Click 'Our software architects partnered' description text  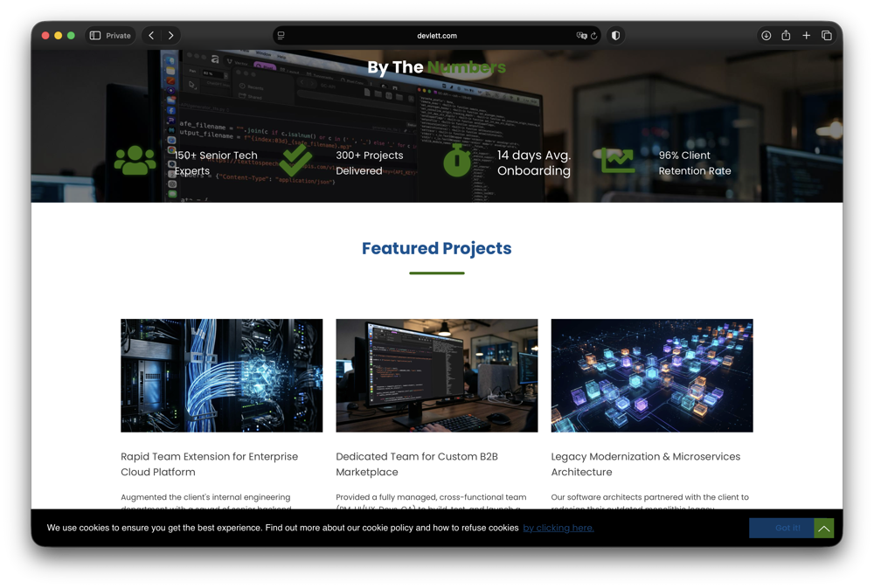point(650,496)
